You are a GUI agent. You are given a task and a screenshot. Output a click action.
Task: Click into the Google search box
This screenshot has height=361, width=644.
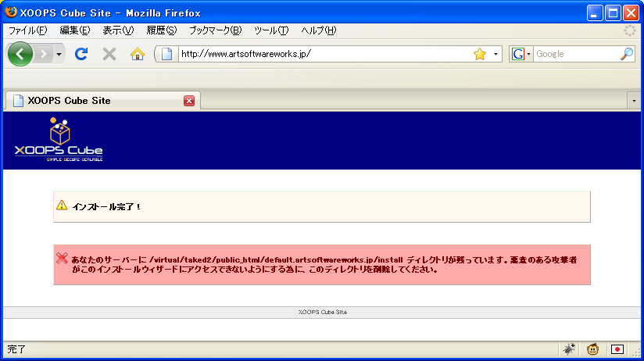(575, 54)
